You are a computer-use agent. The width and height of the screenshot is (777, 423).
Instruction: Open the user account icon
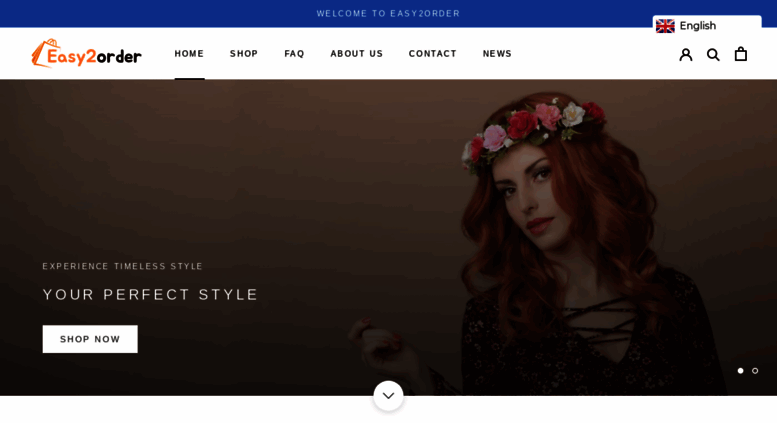[686, 54]
